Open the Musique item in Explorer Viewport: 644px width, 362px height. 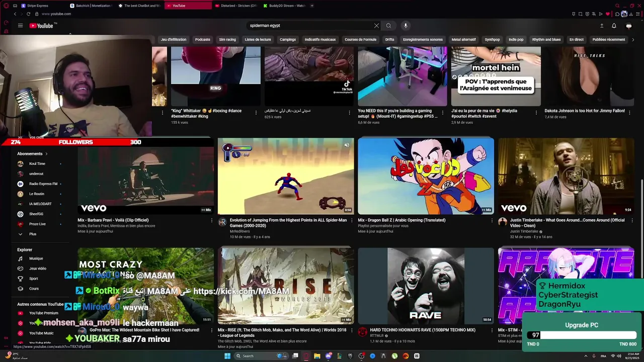(x=36, y=258)
